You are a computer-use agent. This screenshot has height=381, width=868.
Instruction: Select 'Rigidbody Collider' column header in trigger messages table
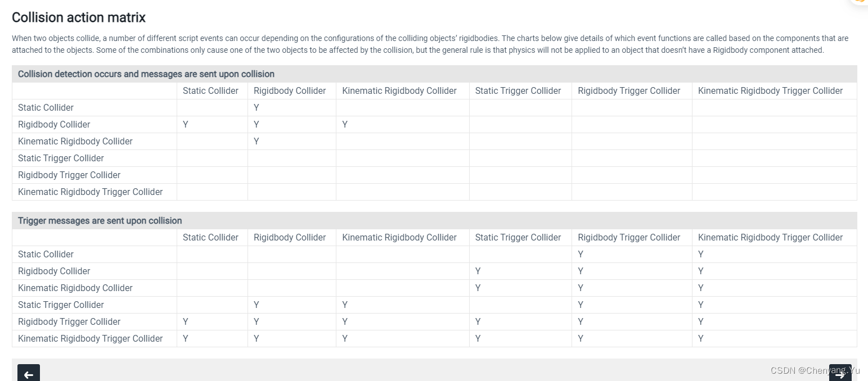coord(290,238)
